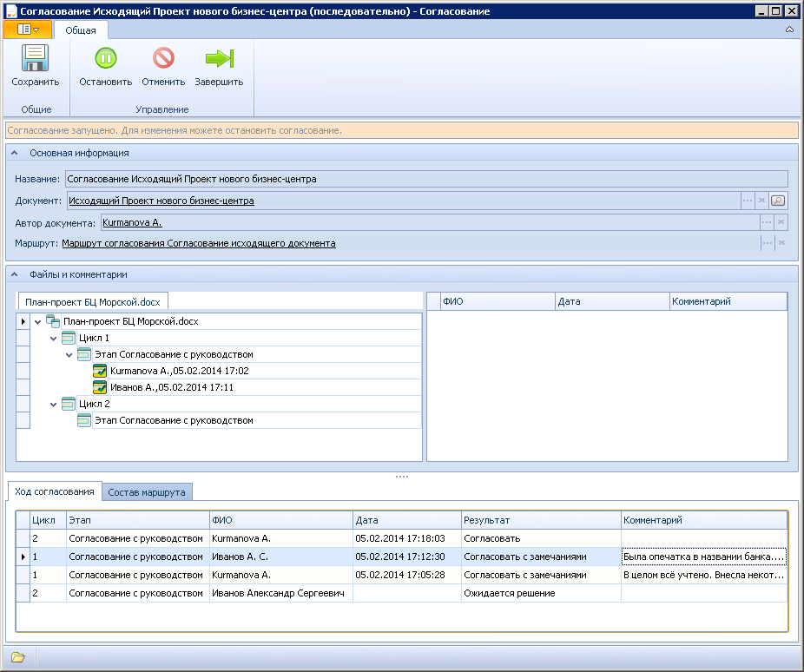The image size is (804, 672).
Task: Open the folder icon in status bar
Action: [18, 656]
